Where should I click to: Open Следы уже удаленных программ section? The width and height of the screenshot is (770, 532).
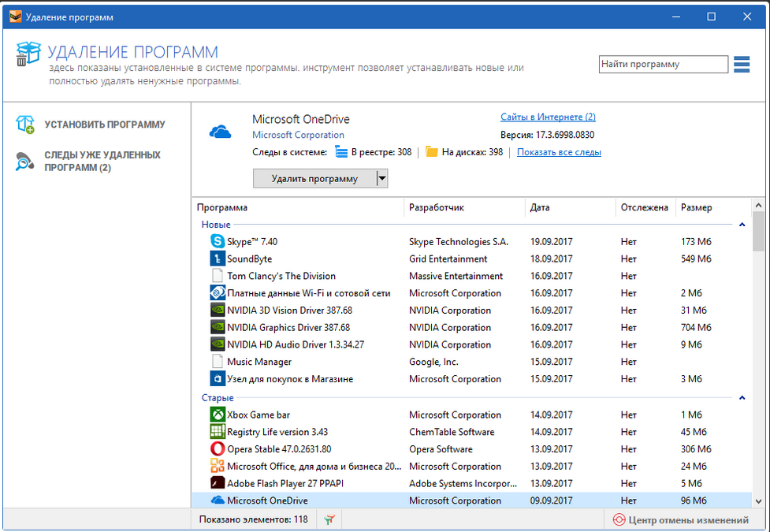point(102,161)
